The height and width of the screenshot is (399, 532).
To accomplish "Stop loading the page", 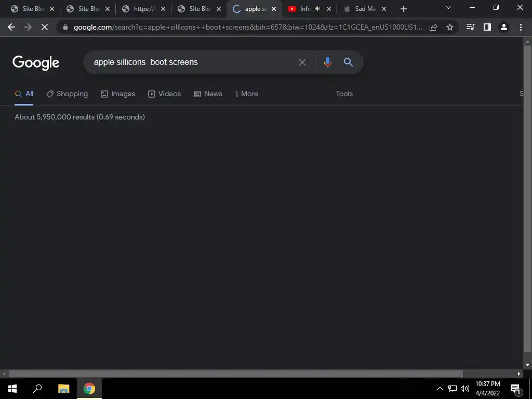I will [x=45, y=27].
